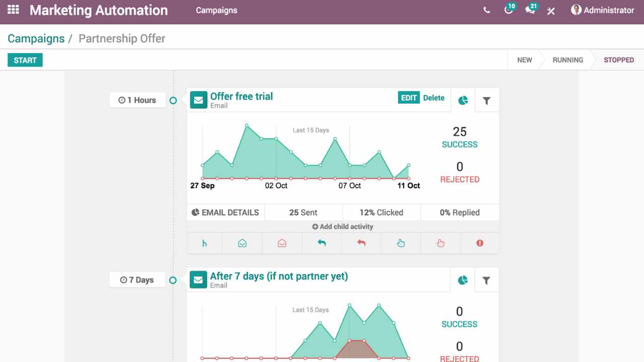The height and width of the screenshot is (362, 644).
Task: Open the Offer free trial activity title
Action: point(242,97)
